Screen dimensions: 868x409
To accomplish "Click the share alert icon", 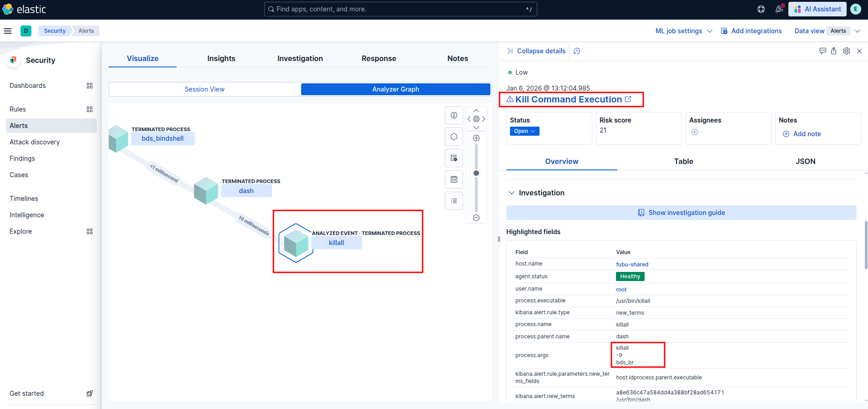I will 833,51.
